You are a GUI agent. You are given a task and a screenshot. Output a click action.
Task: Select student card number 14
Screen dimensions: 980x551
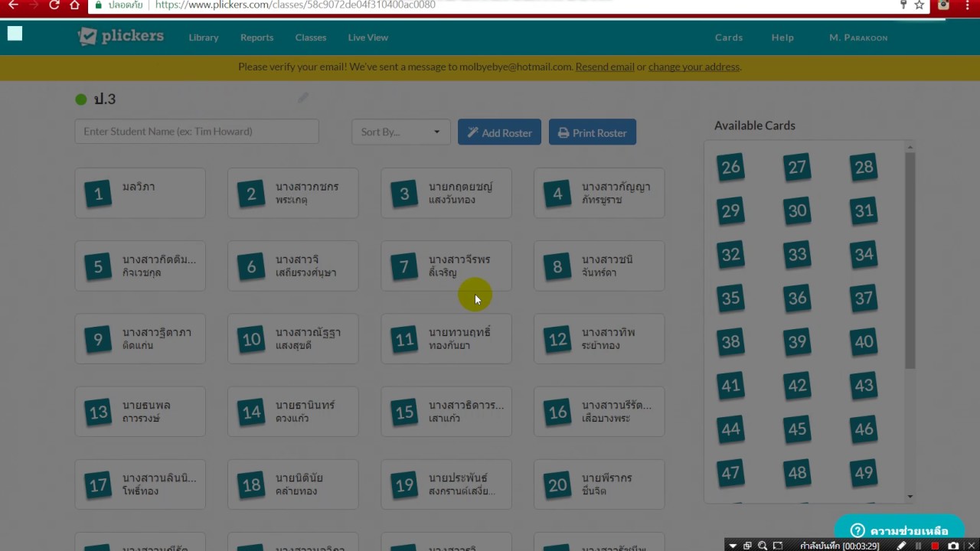coord(293,412)
